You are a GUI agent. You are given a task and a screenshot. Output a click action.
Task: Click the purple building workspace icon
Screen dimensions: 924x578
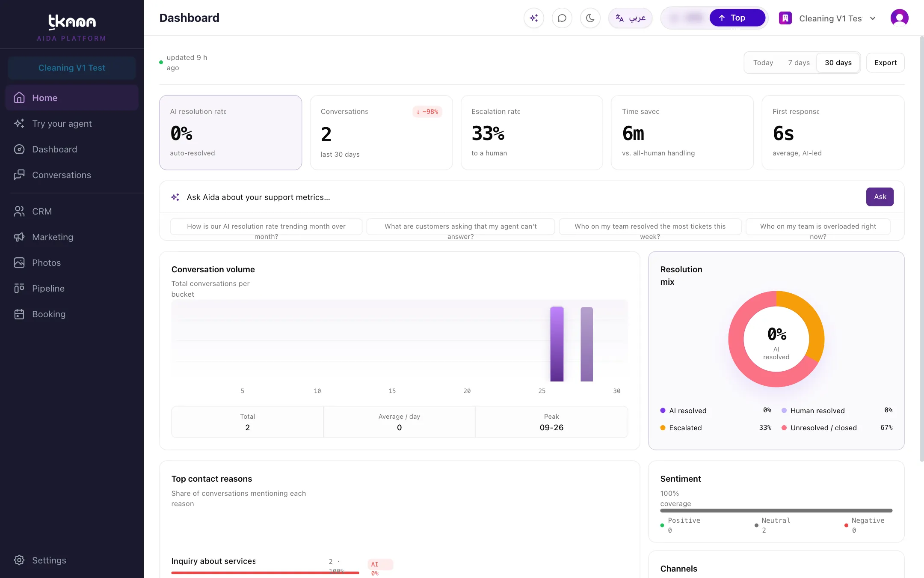pyautogui.click(x=785, y=18)
